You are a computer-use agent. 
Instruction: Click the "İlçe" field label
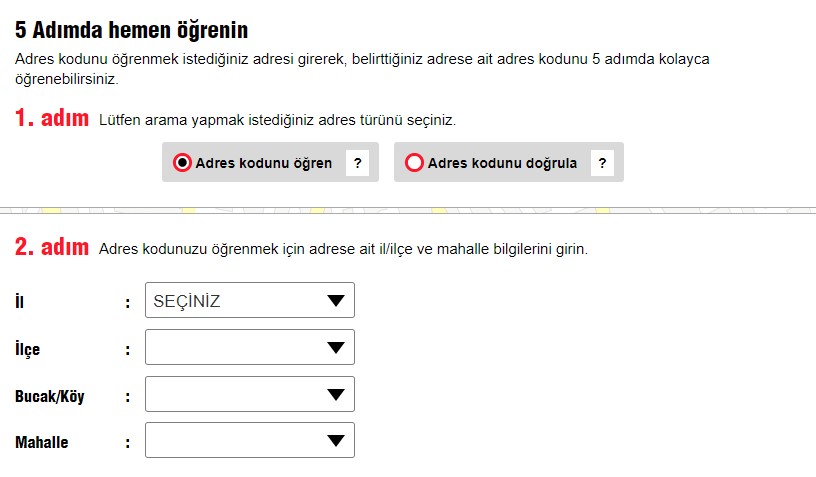pos(28,349)
